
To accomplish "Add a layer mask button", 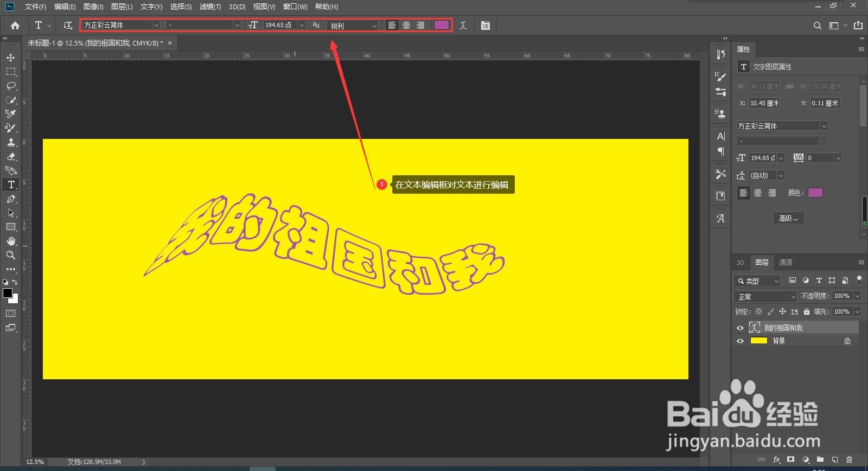I will tap(791, 460).
